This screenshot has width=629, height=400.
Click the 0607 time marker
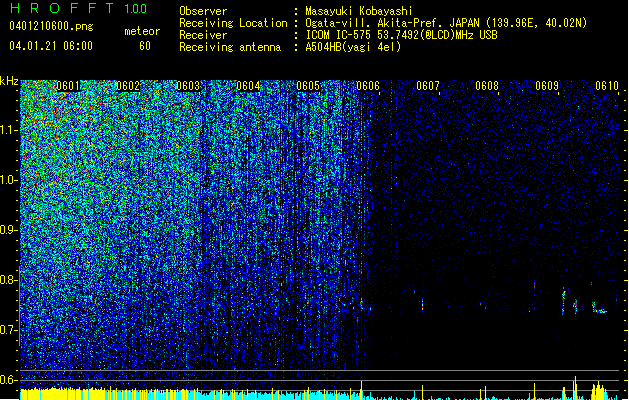pos(428,86)
